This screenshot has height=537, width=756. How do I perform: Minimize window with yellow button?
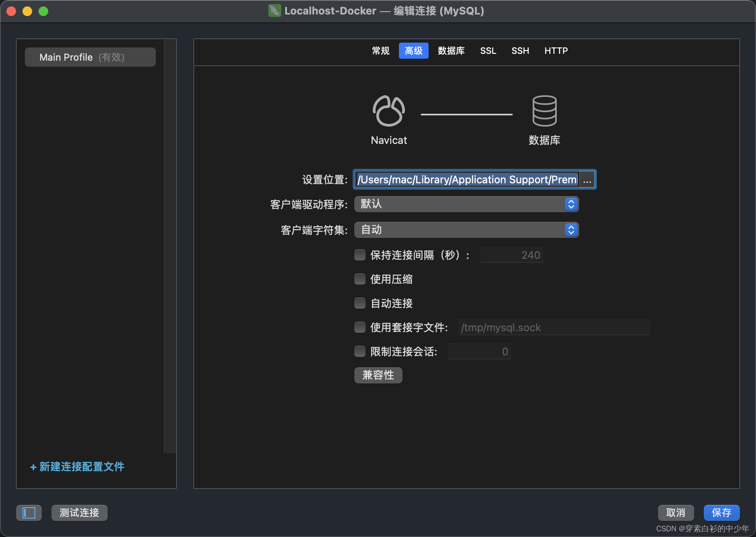[27, 11]
